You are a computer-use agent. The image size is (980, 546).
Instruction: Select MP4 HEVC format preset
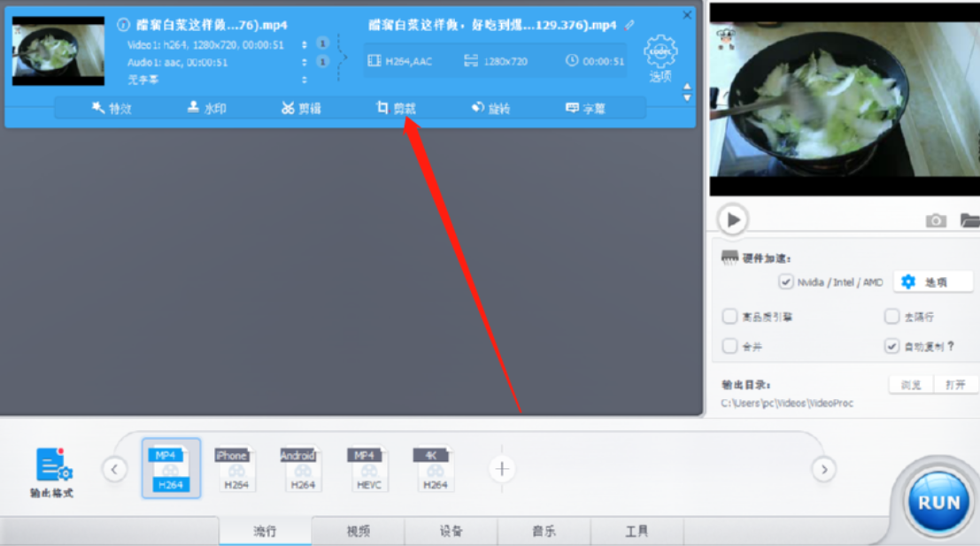[369, 468]
